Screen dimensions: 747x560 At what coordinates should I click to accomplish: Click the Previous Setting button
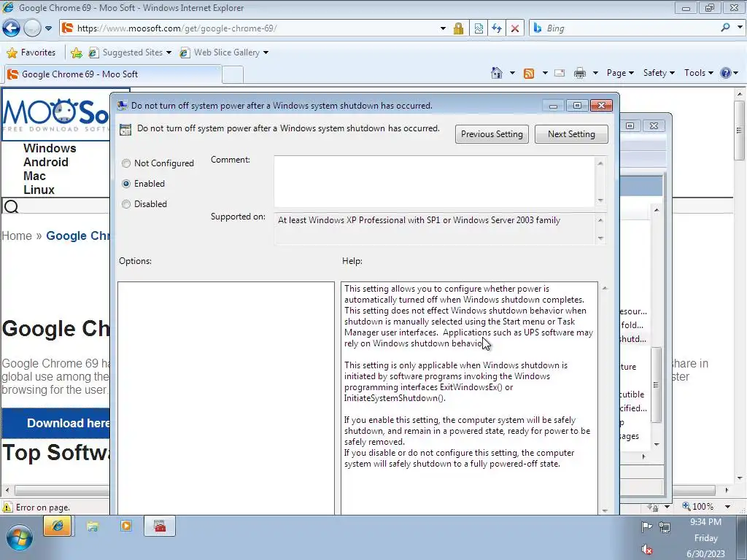point(492,134)
